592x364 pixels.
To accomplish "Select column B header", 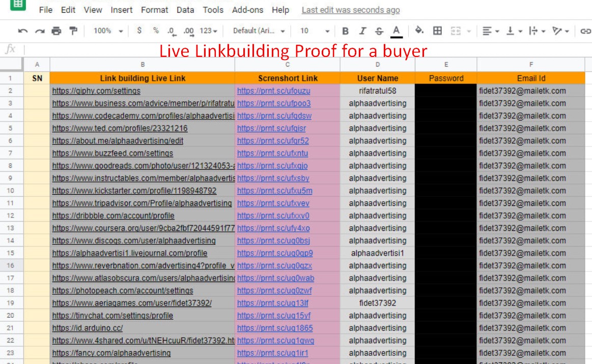I will (x=143, y=65).
